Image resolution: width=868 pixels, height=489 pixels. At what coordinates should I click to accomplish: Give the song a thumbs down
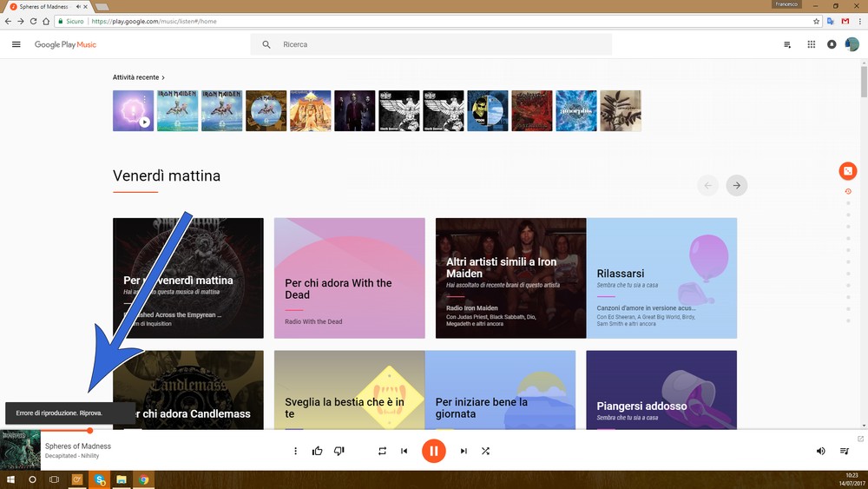(339, 451)
